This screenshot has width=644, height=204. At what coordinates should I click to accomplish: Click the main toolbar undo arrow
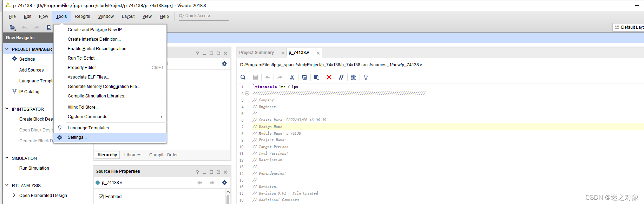click(24, 27)
